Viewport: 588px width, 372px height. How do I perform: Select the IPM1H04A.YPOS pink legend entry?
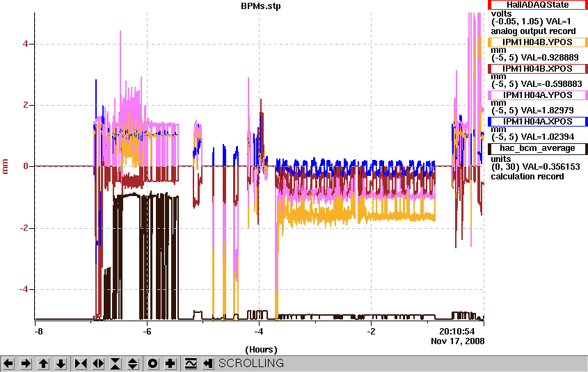click(x=537, y=95)
